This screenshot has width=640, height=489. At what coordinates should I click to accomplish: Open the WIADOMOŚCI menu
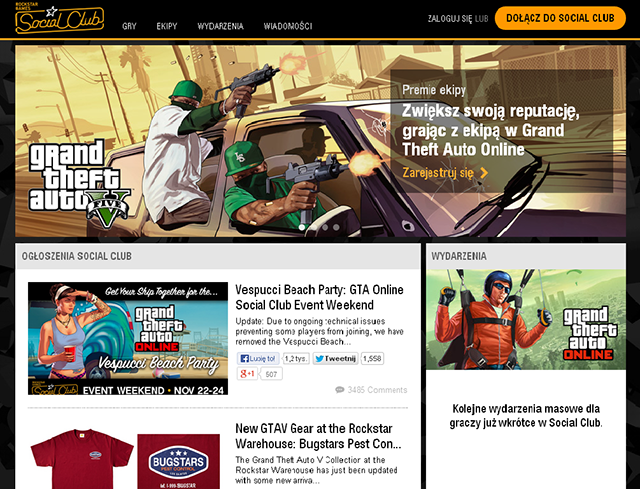click(288, 26)
